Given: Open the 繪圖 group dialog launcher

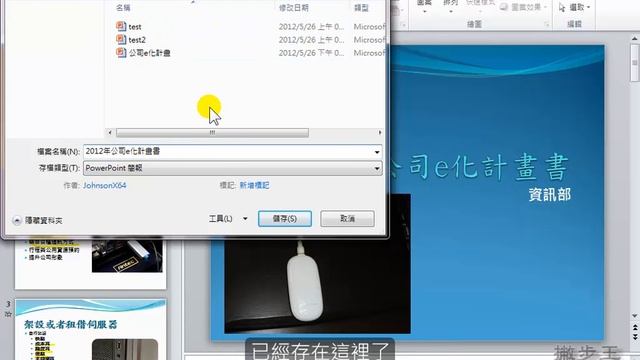Looking at the screenshot, I should 547,25.
